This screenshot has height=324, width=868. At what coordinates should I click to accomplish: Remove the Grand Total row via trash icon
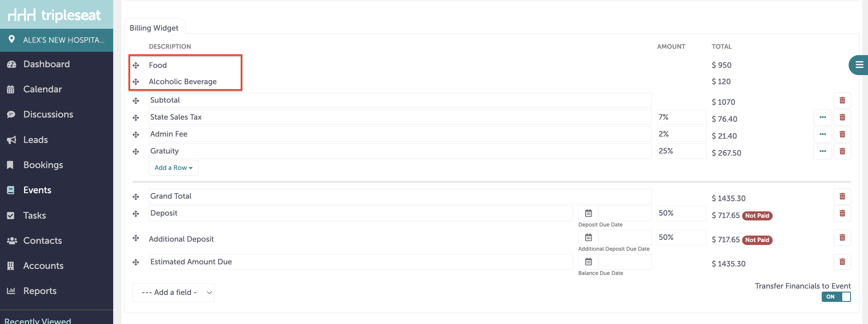click(x=842, y=197)
